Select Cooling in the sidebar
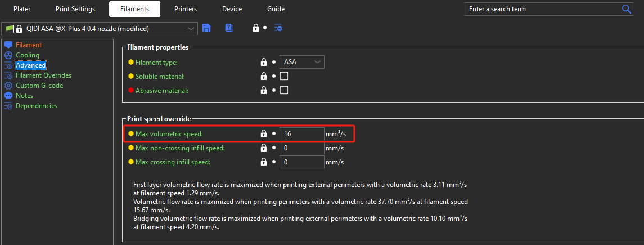The image size is (644, 245). click(28, 55)
